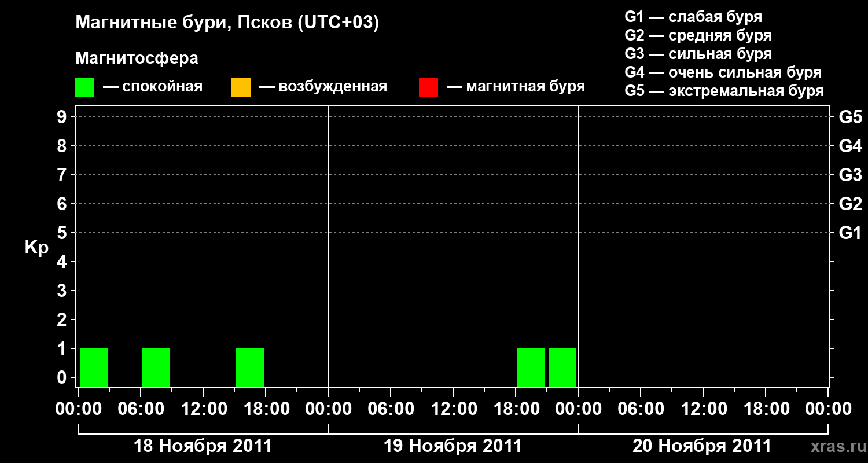Click the right-axis 'G5' level label
The image size is (868, 463).
[850, 117]
